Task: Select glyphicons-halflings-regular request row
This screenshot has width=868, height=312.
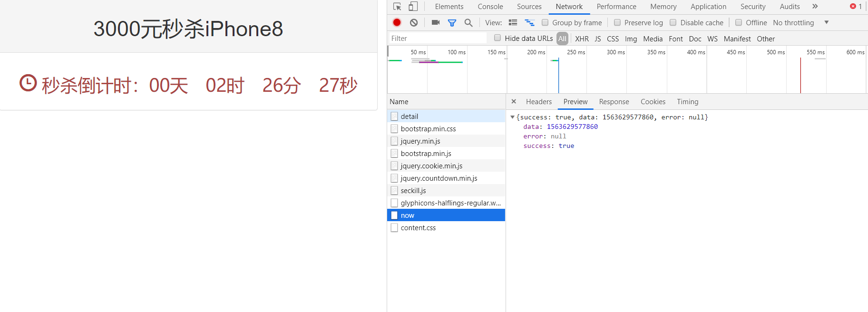Action: pos(446,203)
